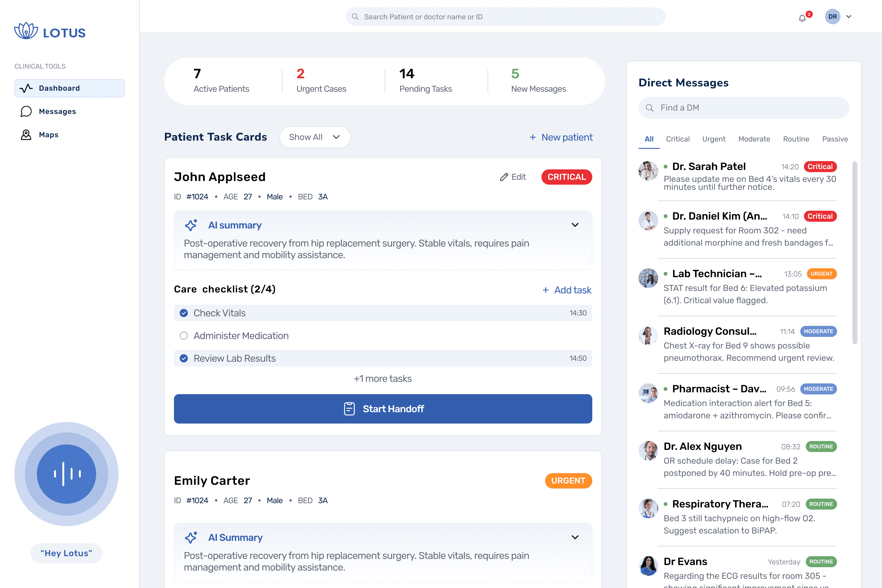Screen dimensions: 882x588
Task: Click the plus icon beside Add task
Action: point(546,290)
